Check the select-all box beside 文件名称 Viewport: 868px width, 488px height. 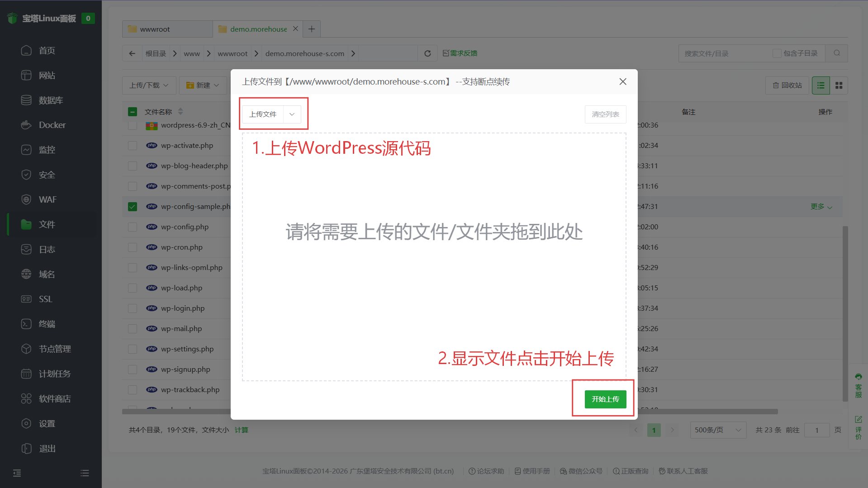point(132,111)
